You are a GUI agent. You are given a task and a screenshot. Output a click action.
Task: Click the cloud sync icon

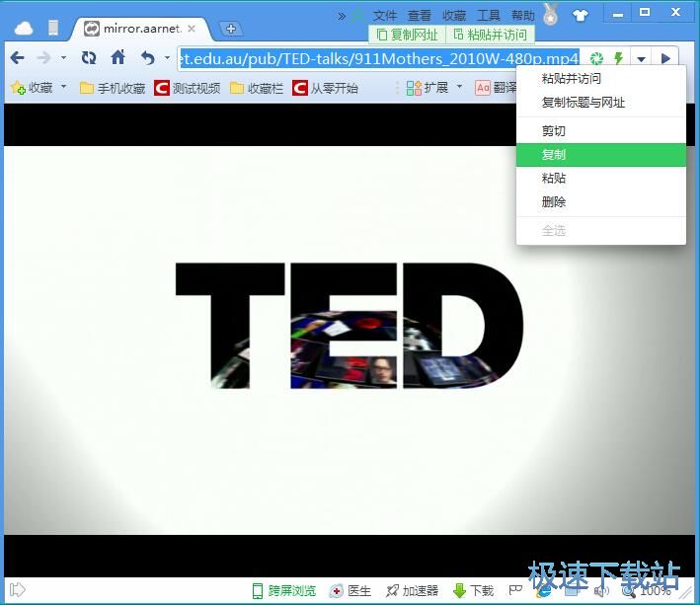(24, 29)
